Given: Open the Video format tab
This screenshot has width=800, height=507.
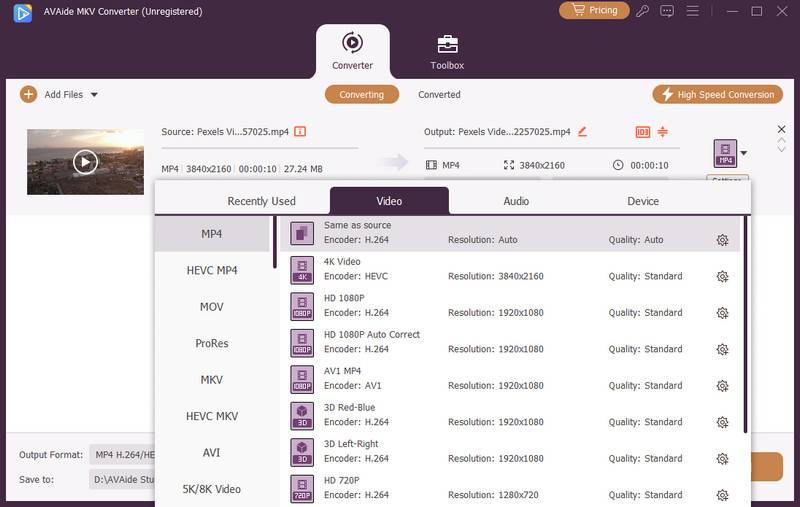Looking at the screenshot, I should (389, 201).
